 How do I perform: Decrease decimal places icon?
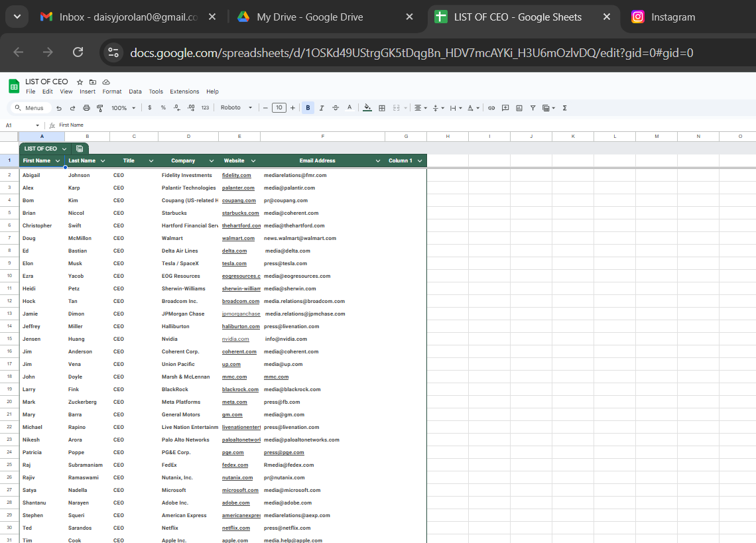[x=177, y=108]
